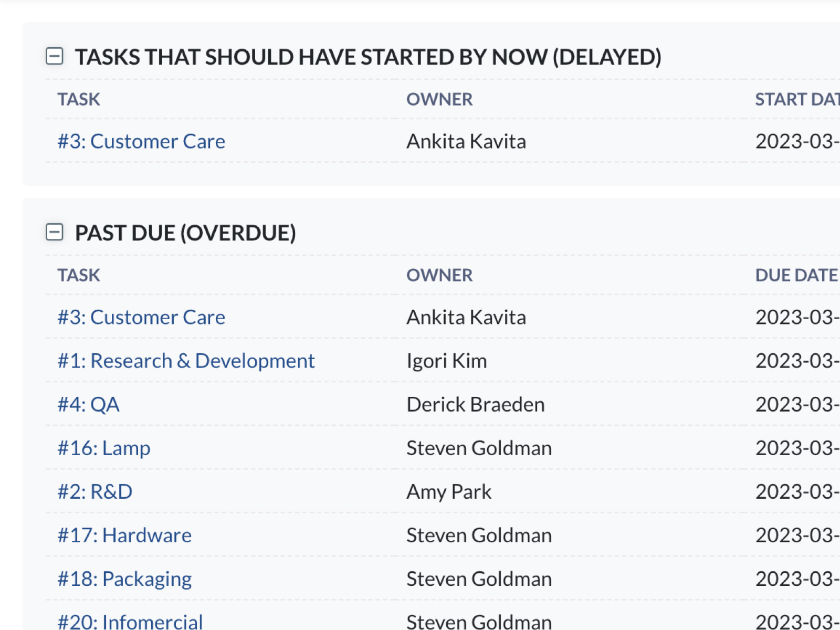Open the #2 R&D task
The image size is (840, 630).
point(94,491)
